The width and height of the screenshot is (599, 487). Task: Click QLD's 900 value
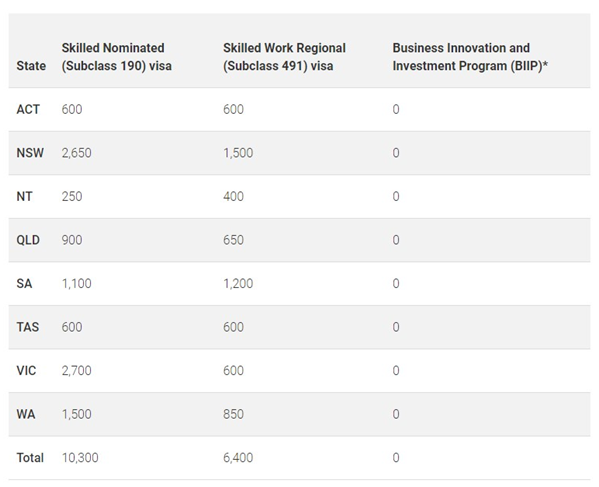tap(72, 240)
